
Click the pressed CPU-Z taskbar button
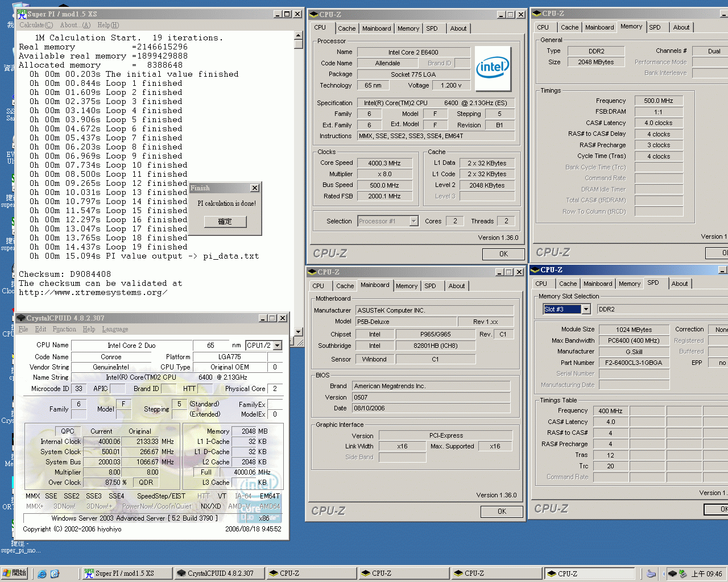click(589, 573)
